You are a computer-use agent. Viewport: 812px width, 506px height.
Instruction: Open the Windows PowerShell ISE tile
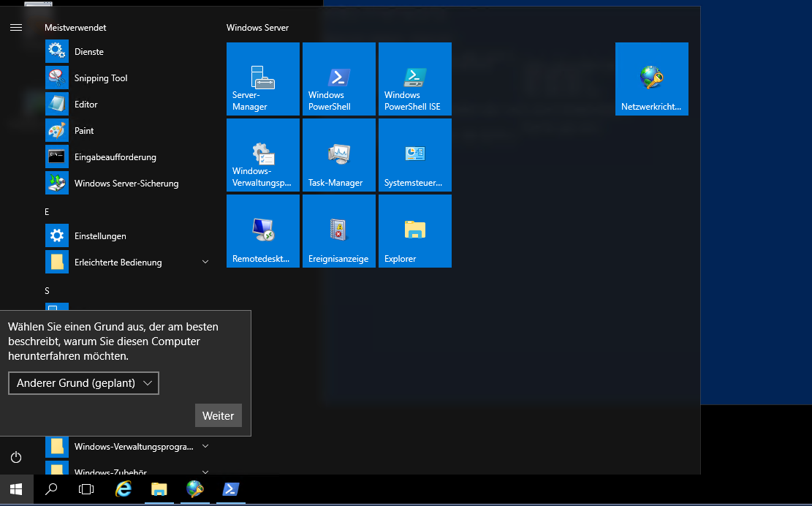[x=415, y=79]
